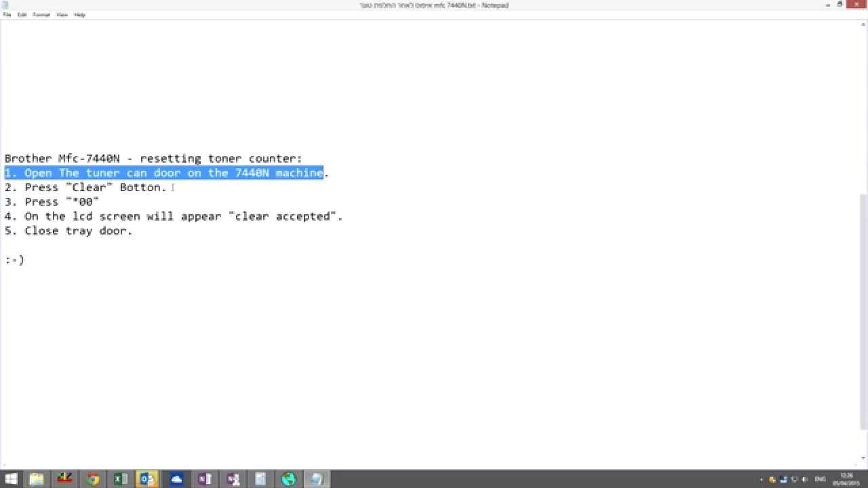Switch to Outlook on the taskbar
The height and width of the screenshot is (488, 868).
click(148, 479)
